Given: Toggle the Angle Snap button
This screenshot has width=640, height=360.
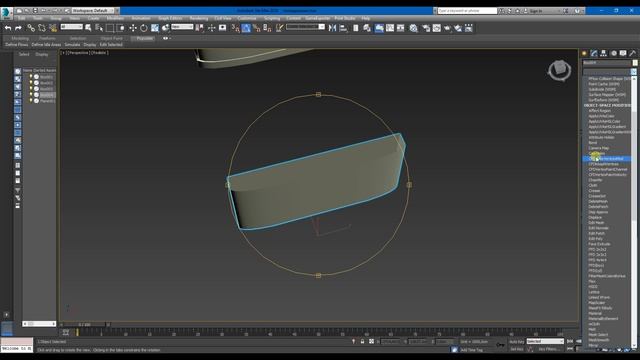Looking at the screenshot, I should [x=246, y=28].
